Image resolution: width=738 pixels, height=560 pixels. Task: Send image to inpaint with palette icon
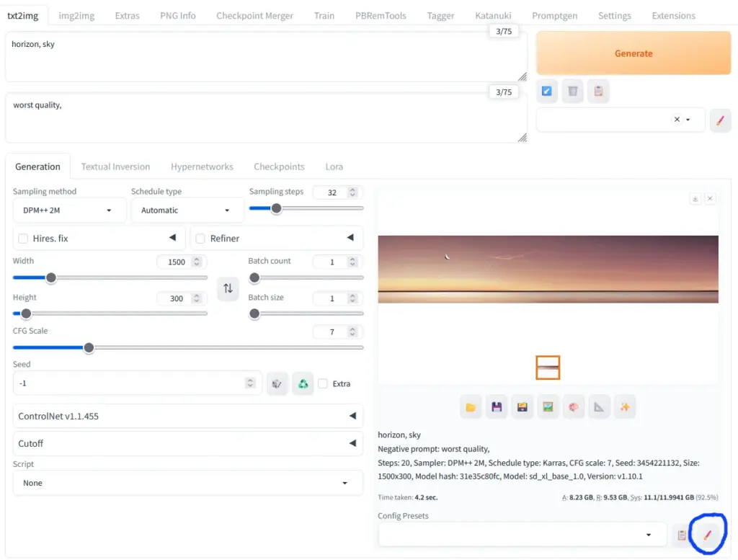pos(574,407)
